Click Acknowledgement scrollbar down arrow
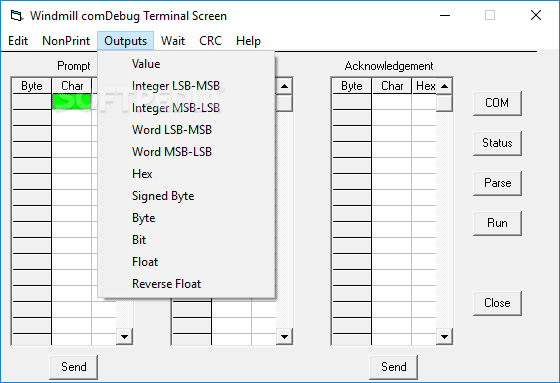Screen dimensions: 560x383 point(444,337)
